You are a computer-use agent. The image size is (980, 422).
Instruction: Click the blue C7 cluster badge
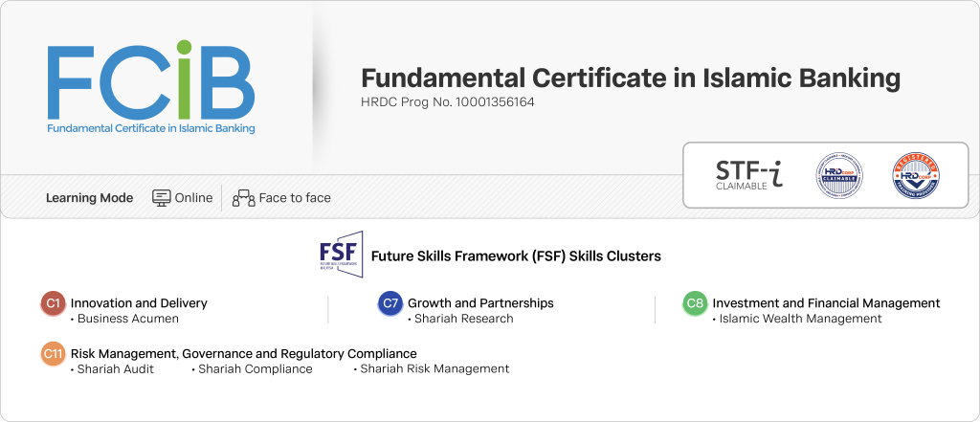click(390, 303)
